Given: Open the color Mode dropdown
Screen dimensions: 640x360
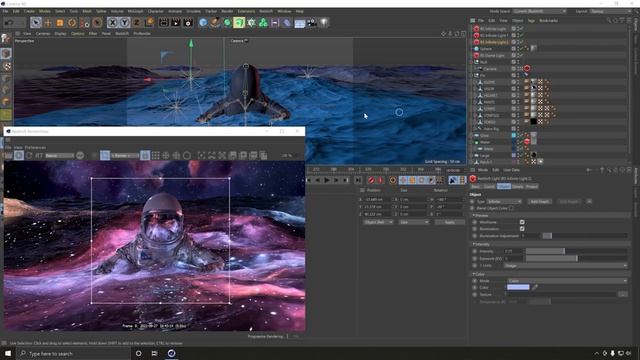Looking at the screenshot, I should pos(567,281).
